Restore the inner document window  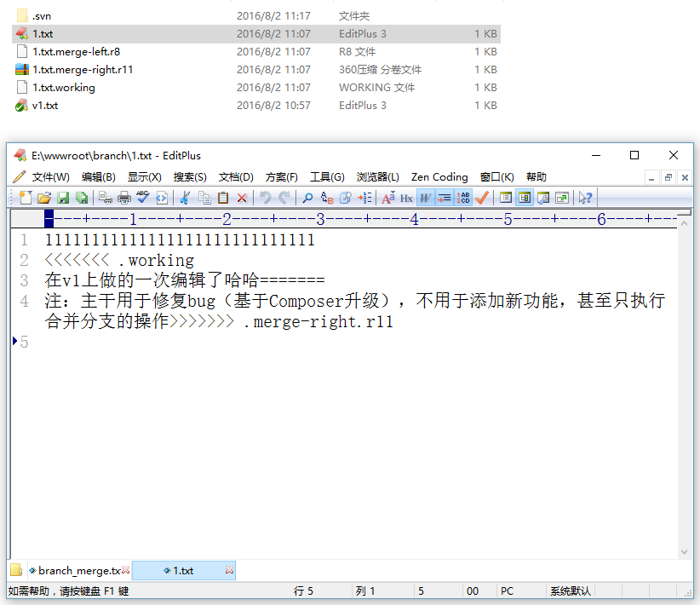(668, 178)
